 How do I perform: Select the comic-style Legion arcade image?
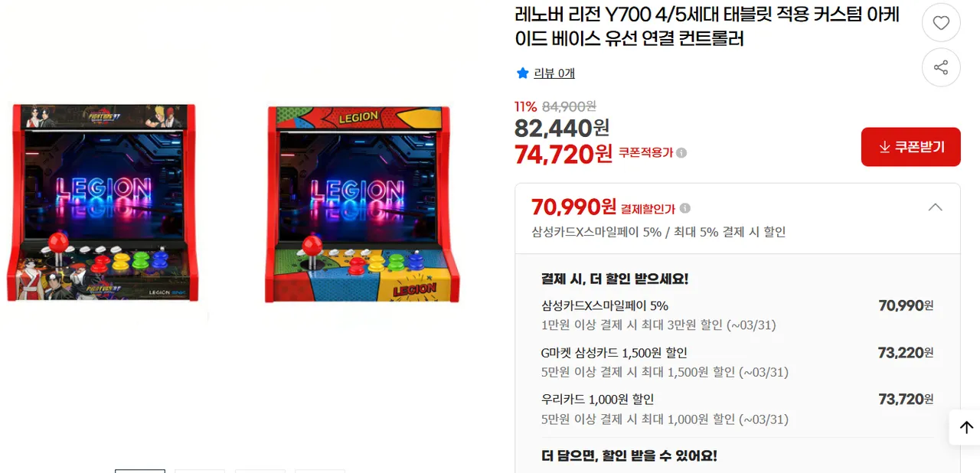point(361,204)
